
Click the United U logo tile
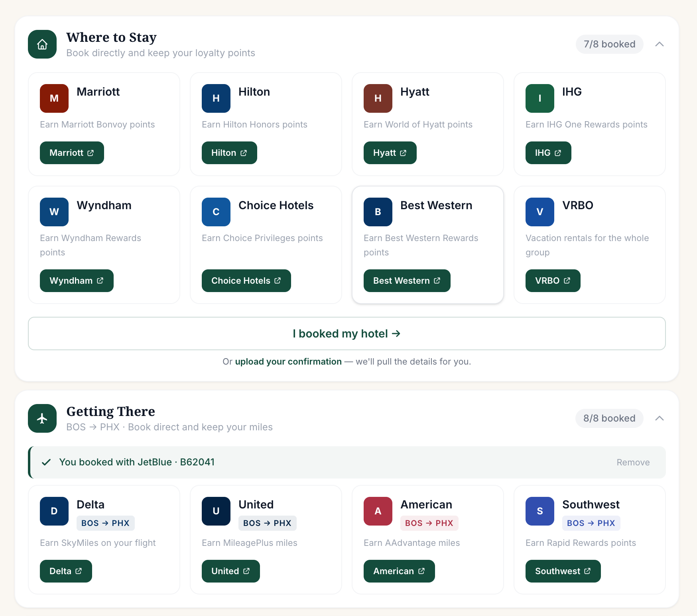click(x=216, y=511)
